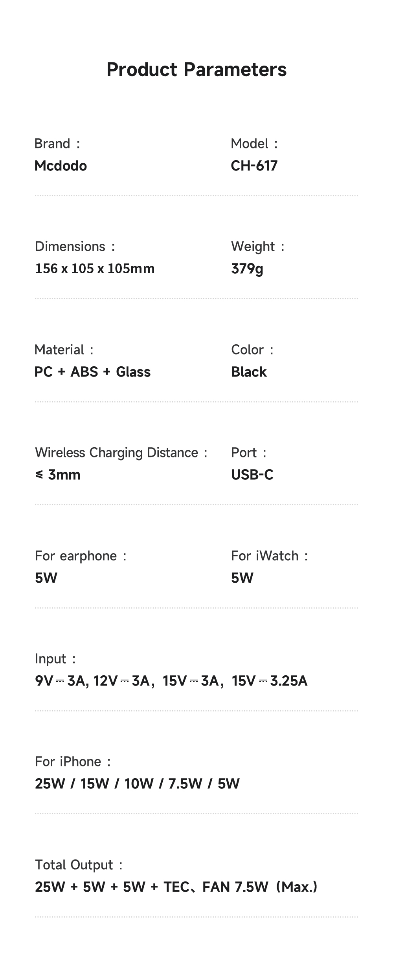Click the Mcdodo brand name
The height and width of the screenshot is (980, 393).
click(61, 166)
